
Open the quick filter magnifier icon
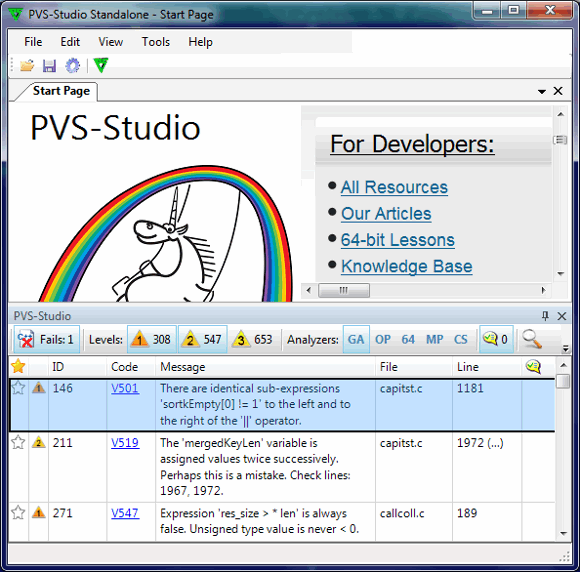click(532, 339)
